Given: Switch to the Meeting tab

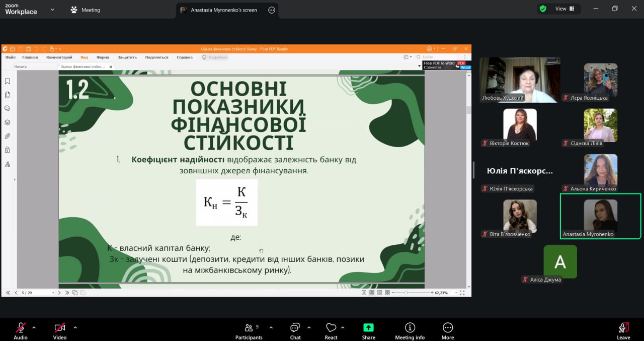Looking at the screenshot, I should 86,10.
